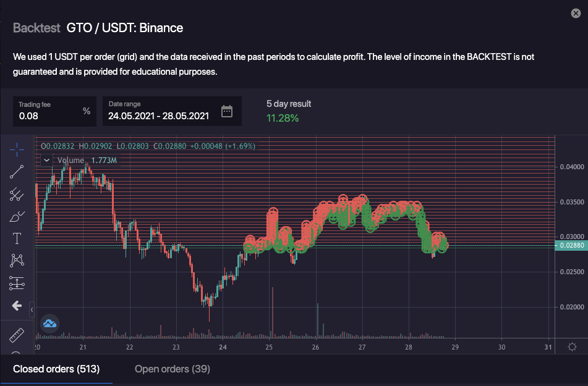Select the brush drawing tool
This screenshot has width=588, height=386.
click(17, 216)
